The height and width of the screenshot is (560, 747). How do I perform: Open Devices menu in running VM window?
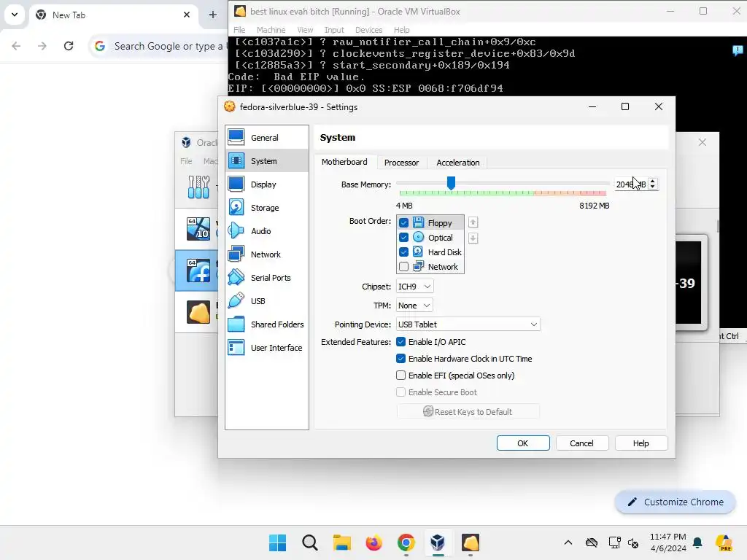tap(368, 29)
